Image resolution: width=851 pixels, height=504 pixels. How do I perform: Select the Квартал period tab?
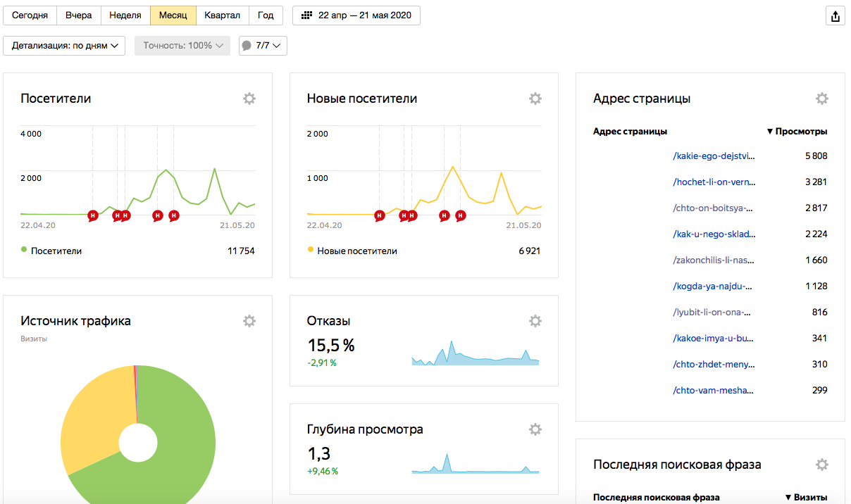click(x=223, y=15)
